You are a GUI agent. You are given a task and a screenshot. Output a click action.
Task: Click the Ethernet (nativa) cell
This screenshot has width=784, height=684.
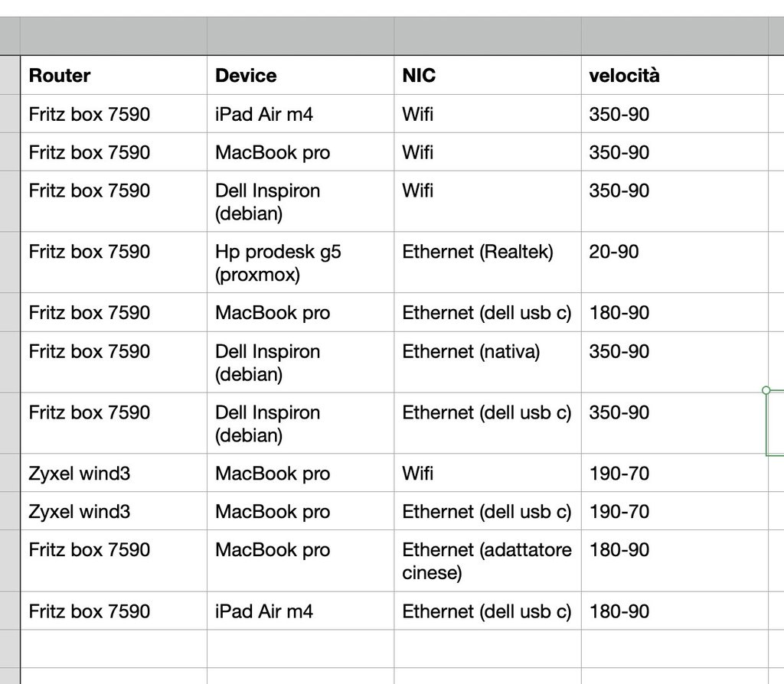[x=487, y=361]
